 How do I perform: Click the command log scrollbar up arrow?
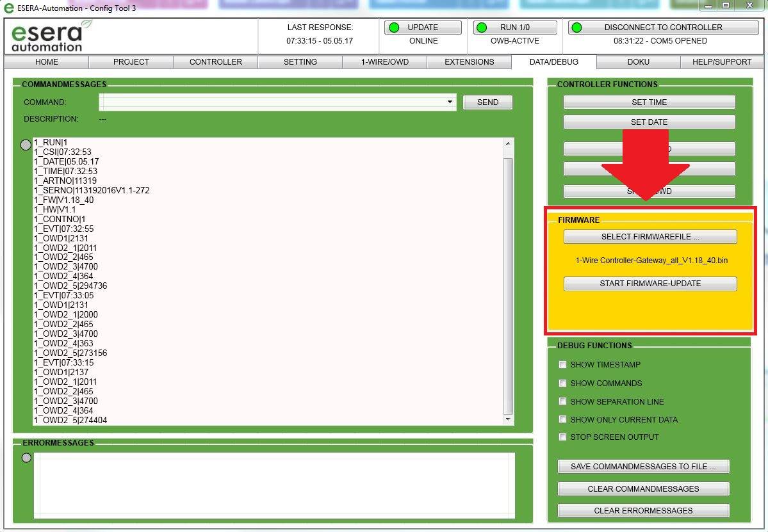coord(509,143)
